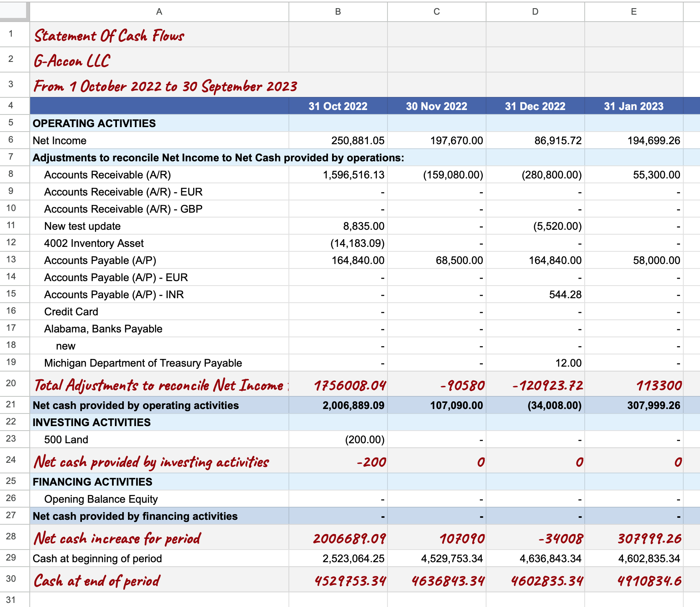Select Cash at beginning value 4,602,835.34
The width and height of the screenshot is (700, 607).
click(634, 558)
